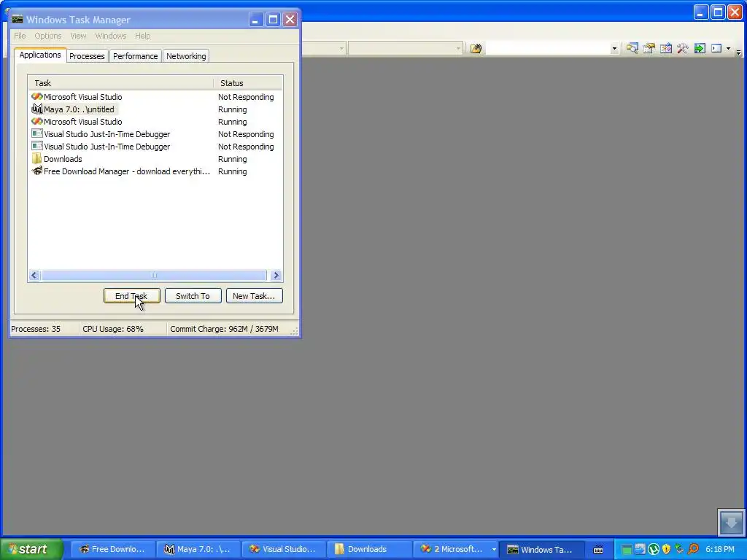This screenshot has width=747, height=560.
Task: Click the Downloads folder icon in task list
Action: tap(37, 158)
